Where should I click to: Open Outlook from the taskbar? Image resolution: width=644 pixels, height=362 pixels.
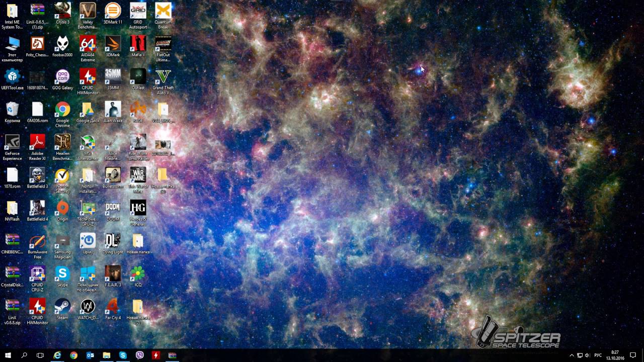click(90, 355)
